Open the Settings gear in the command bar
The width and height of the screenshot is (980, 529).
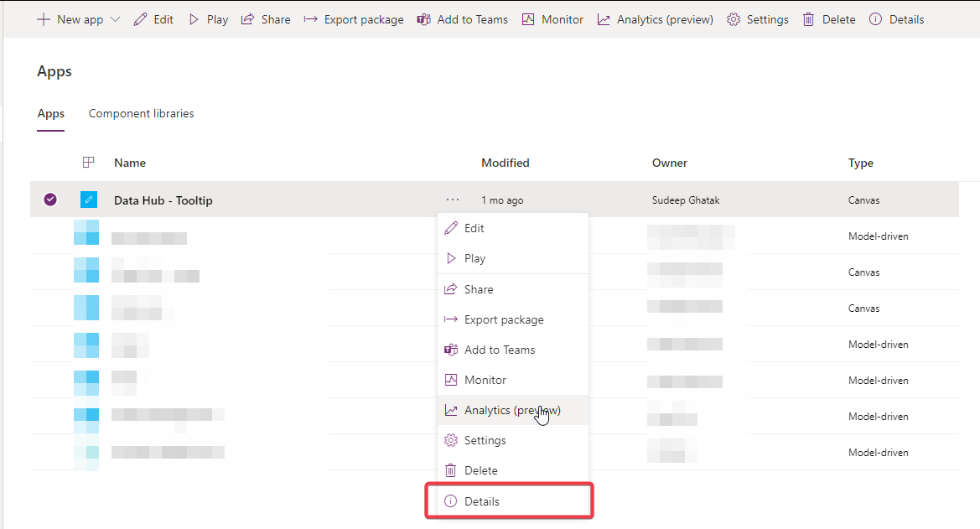[x=733, y=18]
